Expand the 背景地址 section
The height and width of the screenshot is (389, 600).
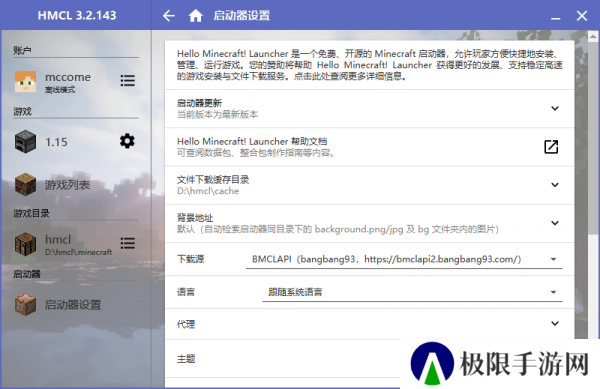pos(554,223)
